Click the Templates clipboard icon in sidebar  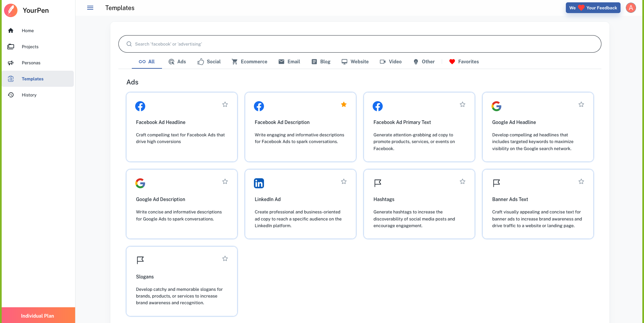[11, 79]
